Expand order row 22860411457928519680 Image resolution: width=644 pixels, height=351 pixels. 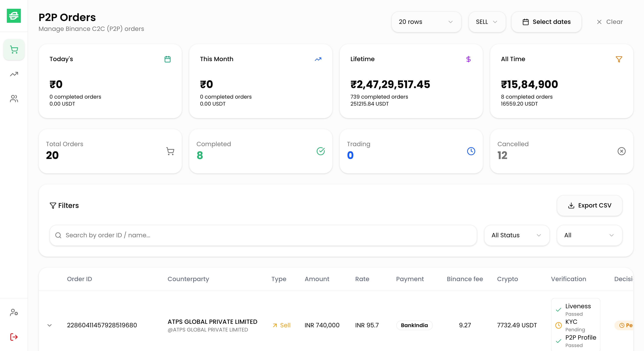point(50,325)
